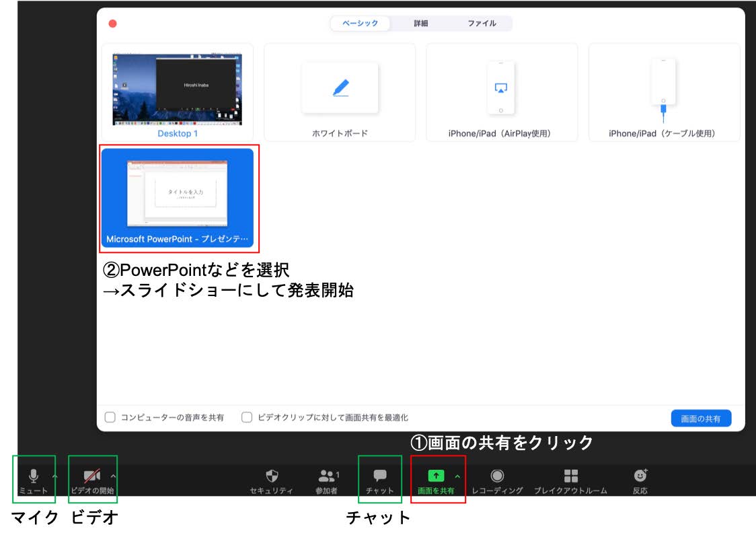Select the Microsoft PowerPoint window thumbnail
Viewport: 756px width, 537px height.
point(178,198)
